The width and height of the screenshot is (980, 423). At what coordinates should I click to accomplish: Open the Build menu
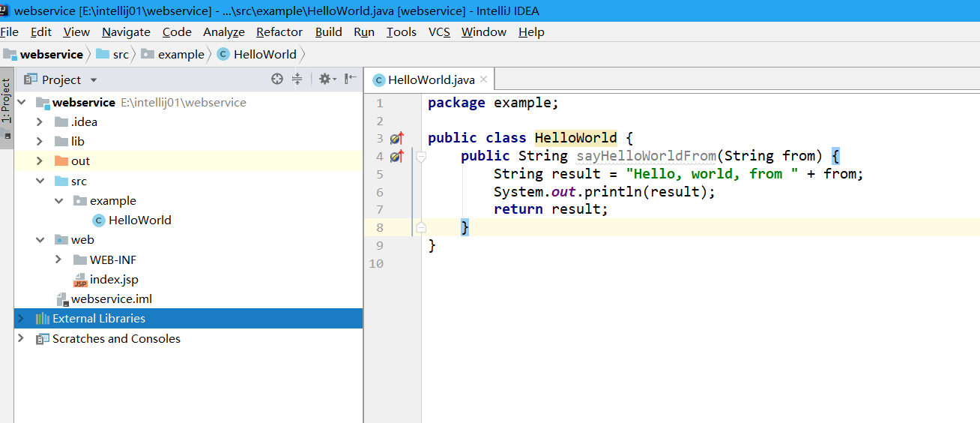(x=329, y=32)
